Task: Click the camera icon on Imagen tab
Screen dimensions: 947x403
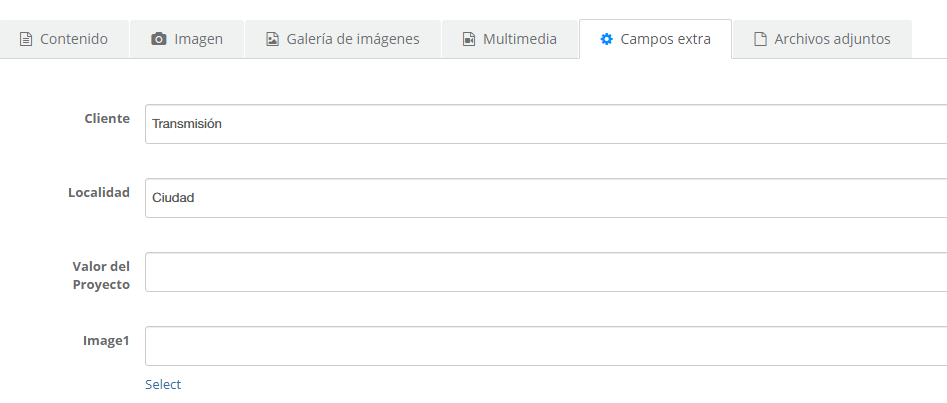Action: click(158, 40)
